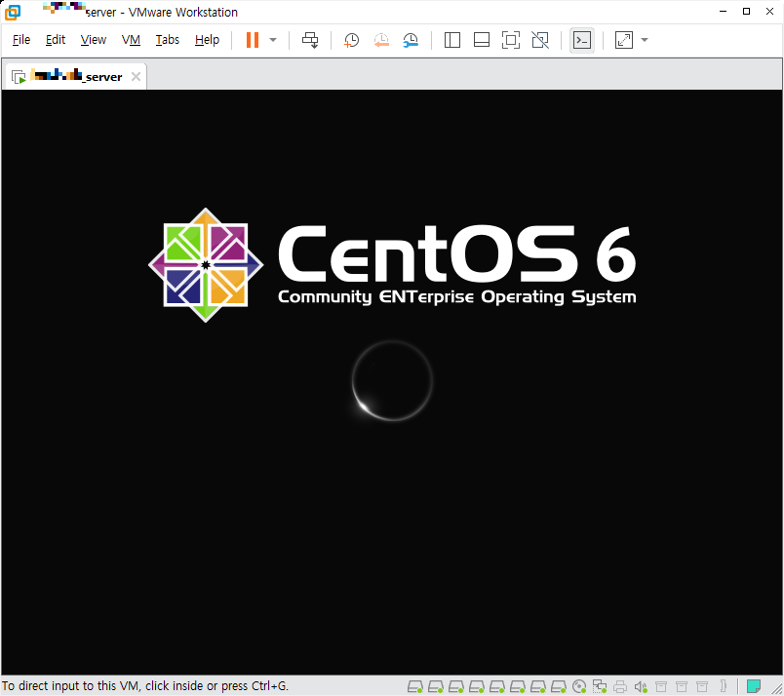Open the Edit menu
Image resolution: width=784 pixels, height=696 pixels.
56,40
